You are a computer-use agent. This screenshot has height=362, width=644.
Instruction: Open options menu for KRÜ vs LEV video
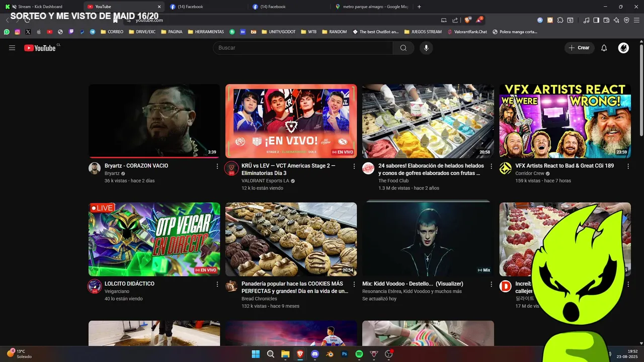click(x=354, y=166)
